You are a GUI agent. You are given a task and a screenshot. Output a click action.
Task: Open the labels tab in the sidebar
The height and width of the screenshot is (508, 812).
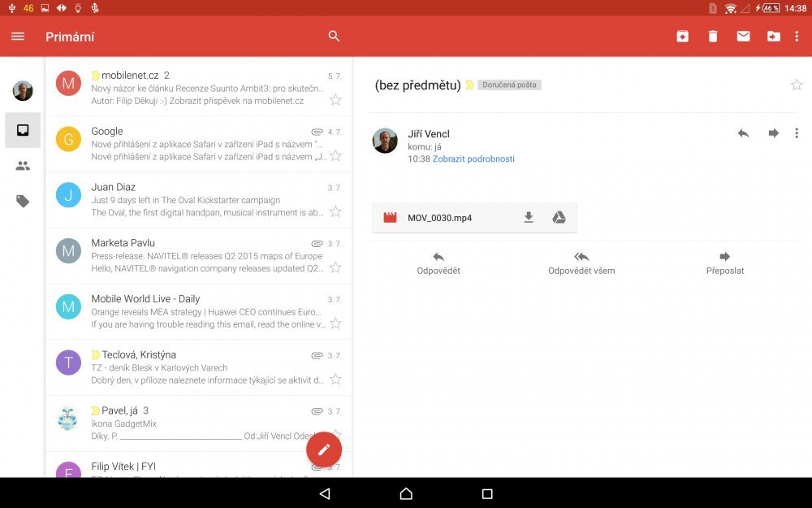(x=22, y=201)
